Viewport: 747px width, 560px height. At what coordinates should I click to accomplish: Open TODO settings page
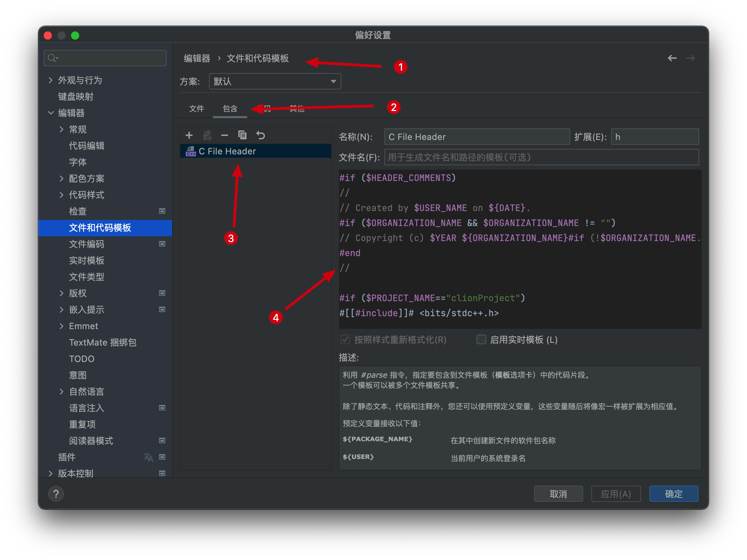coord(105,359)
